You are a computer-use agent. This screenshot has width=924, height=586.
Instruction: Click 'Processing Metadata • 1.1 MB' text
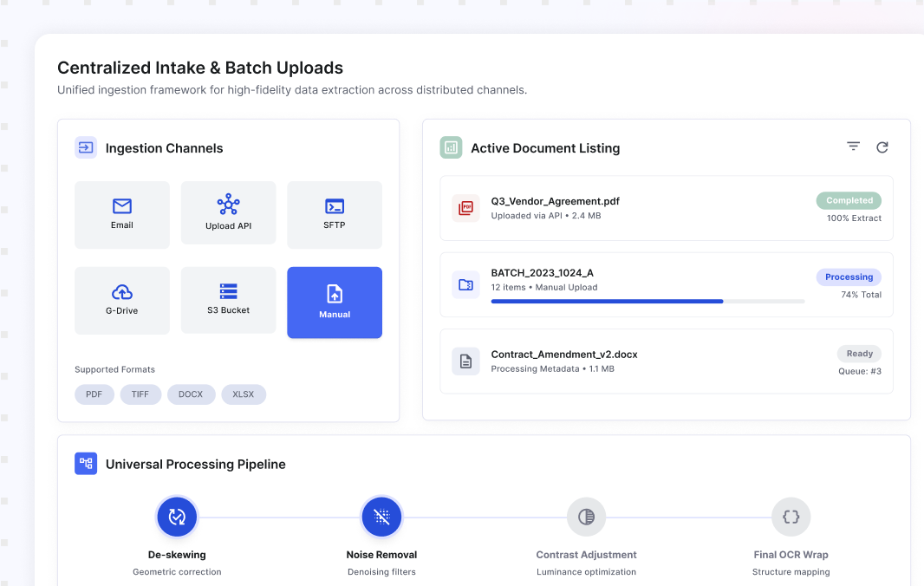pyautogui.click(x=552, y=369)
